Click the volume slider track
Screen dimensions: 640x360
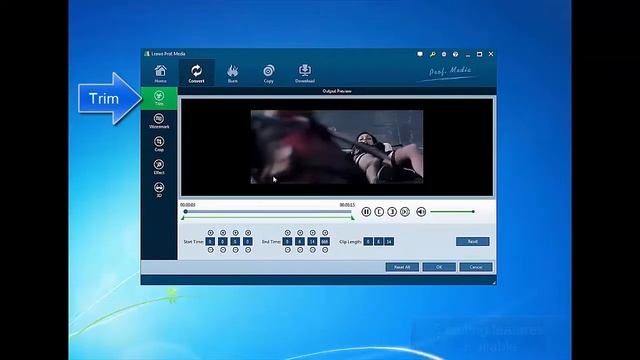[452, 212]
